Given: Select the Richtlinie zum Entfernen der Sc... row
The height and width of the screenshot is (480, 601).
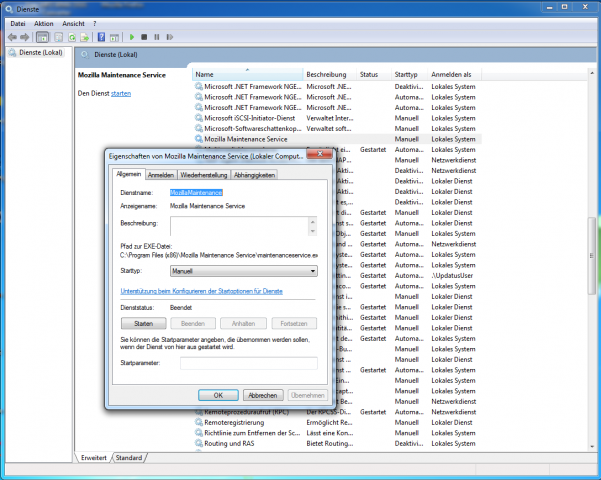Looking at the screenshot, I should click(x=337, y=432).
